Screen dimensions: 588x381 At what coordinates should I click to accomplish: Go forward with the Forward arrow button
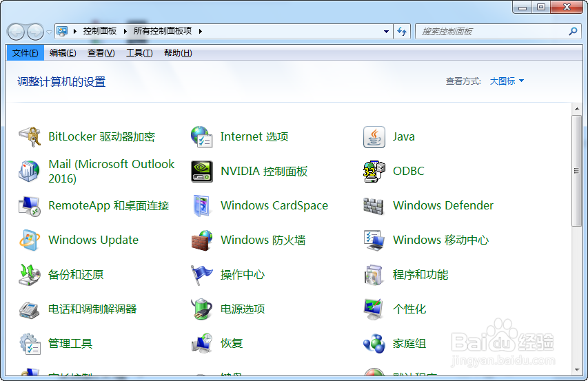[x=36, y=32]
